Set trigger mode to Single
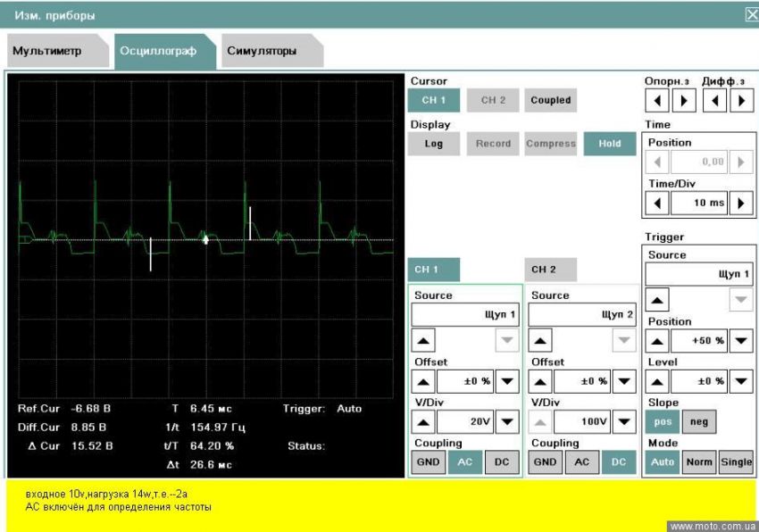The width and height of the screenshot is (759, 532). (737, 462)
